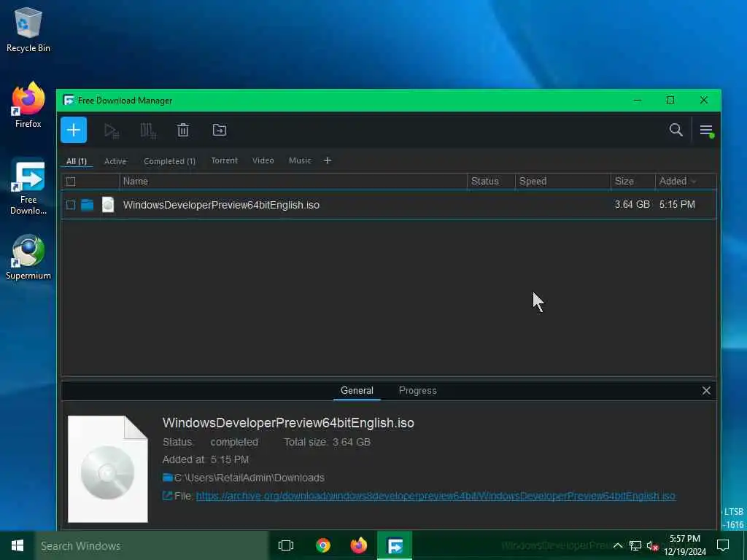Screen dimensions: 747x560
Task: Open the C:\Users\RetailAdmin\Downloads folder path
Action: tap(249, 478)
